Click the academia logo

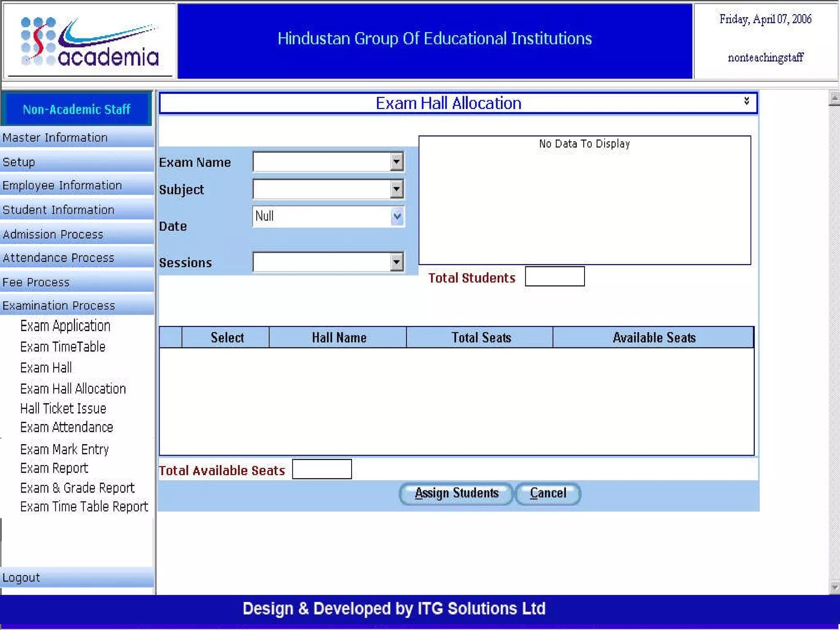tap(89, 42)
